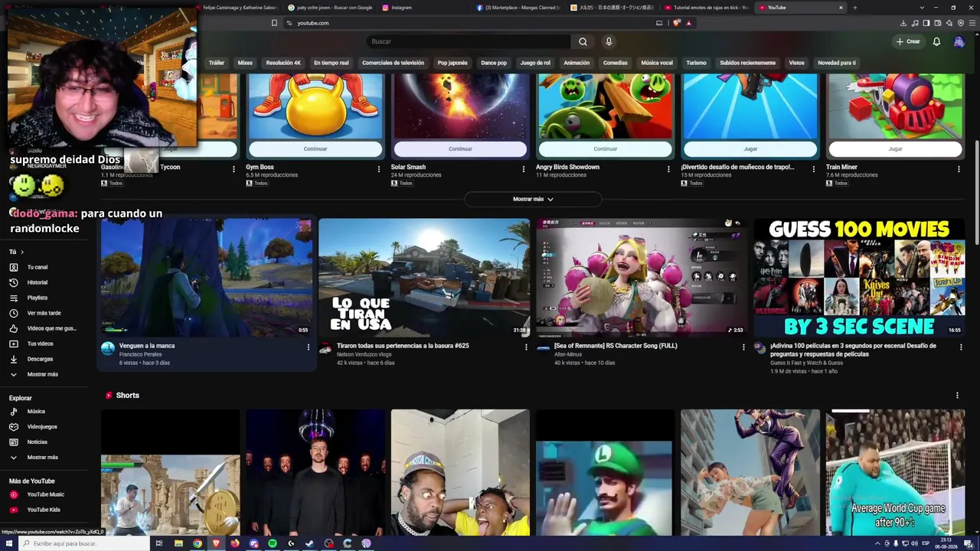The width and height of the screenshot is (980, 551).
Task: Open the Brave Shields lion icon
Action: [677, 23]
